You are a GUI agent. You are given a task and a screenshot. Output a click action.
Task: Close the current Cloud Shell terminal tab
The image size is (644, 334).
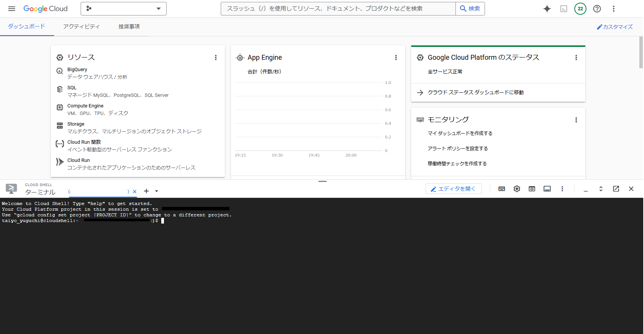[x=134, y=192]
